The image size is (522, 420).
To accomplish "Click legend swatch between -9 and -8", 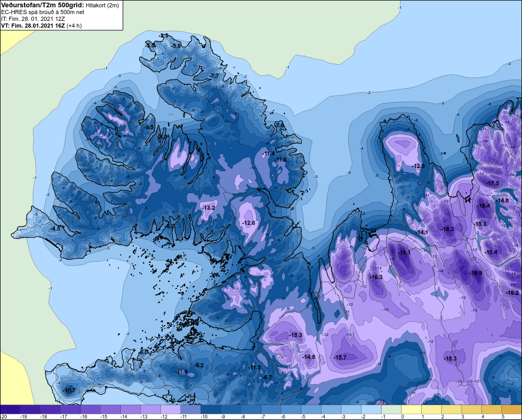I will (231, 410).
